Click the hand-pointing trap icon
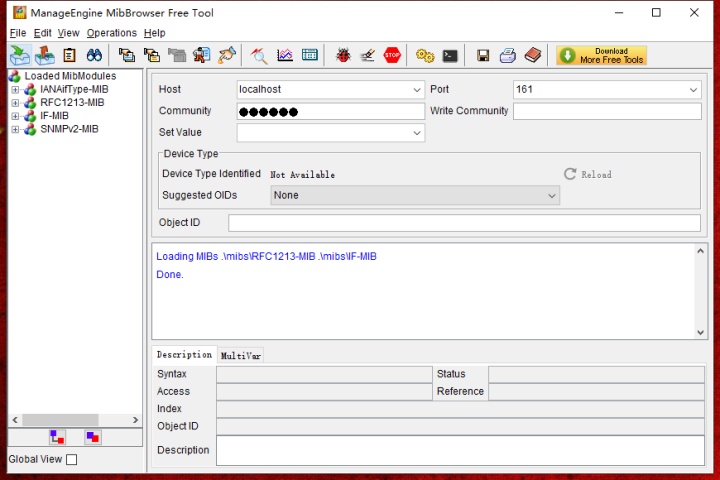This screenshot has height=480, width=720. [x=227, y=56]
